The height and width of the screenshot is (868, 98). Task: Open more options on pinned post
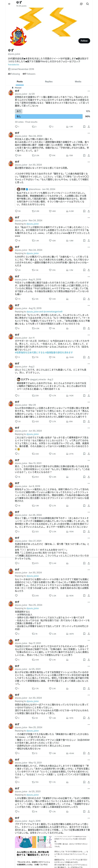pos(89,91)
